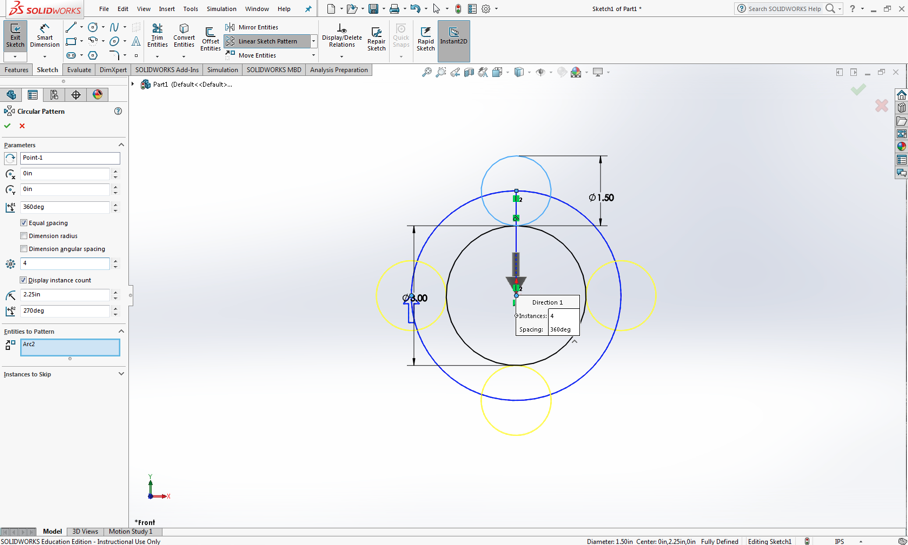Open the DisplayManager tab
908x545 pixels.
[x=97, y=95]
